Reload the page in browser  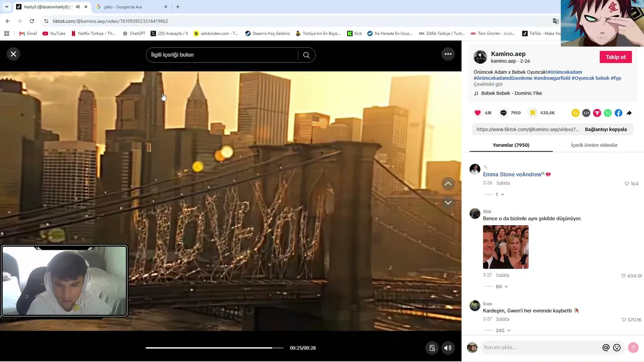pos(32,21)
